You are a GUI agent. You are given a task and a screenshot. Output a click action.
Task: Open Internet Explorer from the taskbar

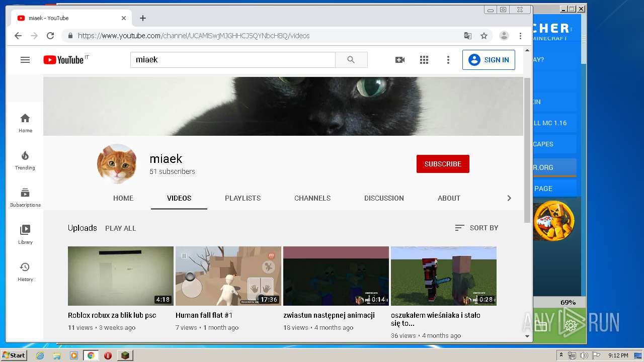[40, 355]
